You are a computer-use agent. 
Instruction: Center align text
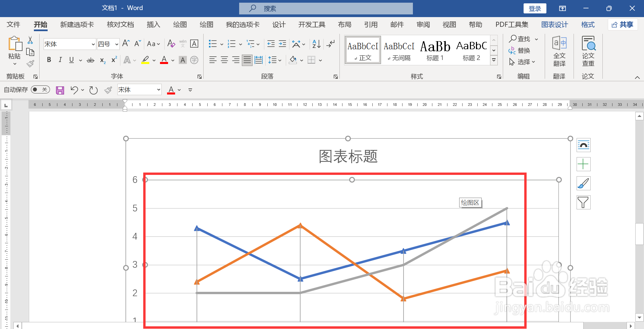(x=224, y=60)
